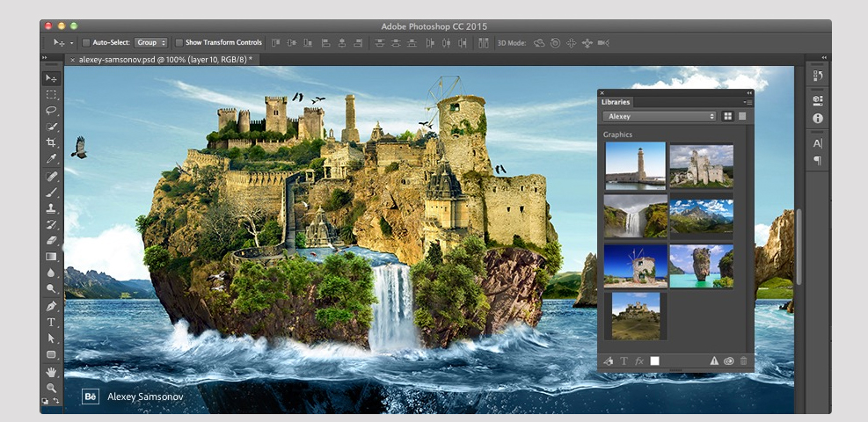Click Align Horizontal Centers in options bar
This screenshot has height=422, width=868.
[342, 42]
